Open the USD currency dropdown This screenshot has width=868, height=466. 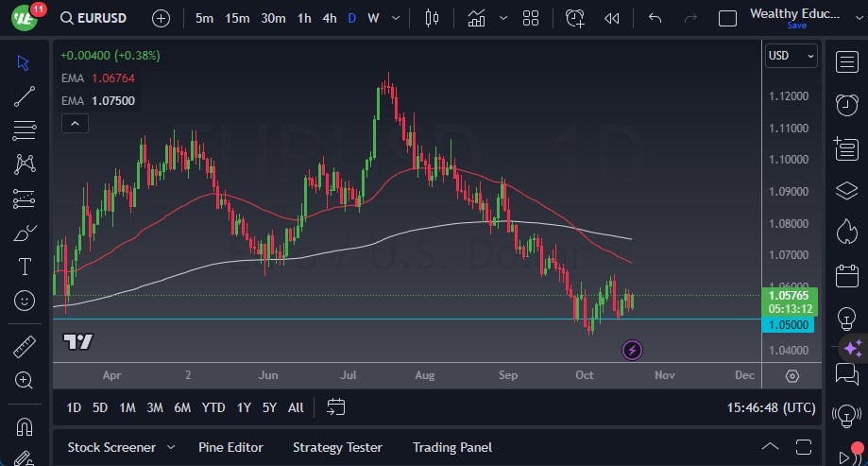coord(791,56)
